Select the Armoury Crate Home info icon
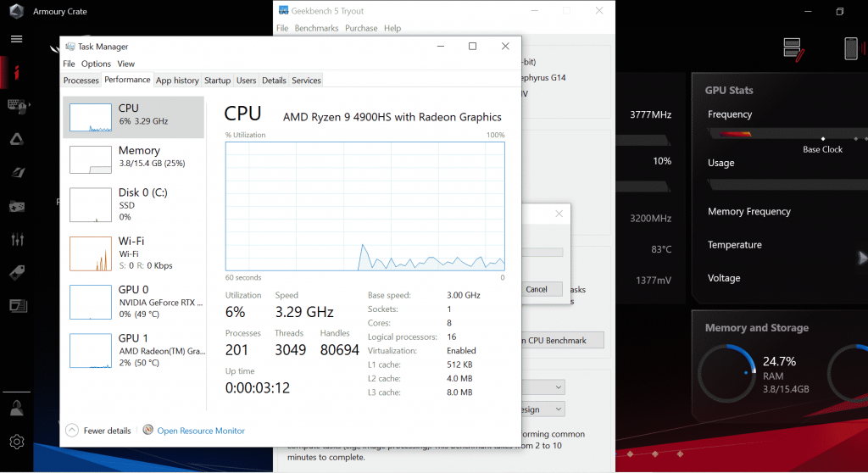This screenshot has height=473, width=868. point(17,73)
